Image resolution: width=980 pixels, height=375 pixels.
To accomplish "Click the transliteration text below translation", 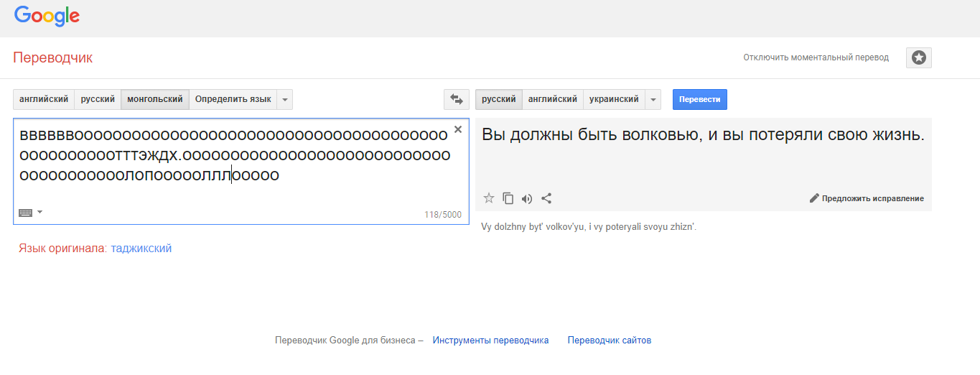I will click(x=589, y=227).
